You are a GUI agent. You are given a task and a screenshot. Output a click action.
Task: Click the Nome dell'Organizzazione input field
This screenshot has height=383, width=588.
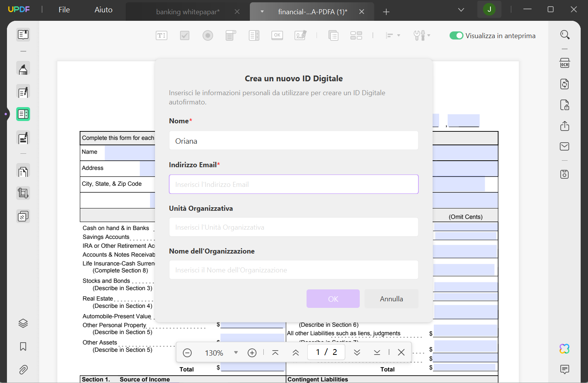[x=294, y=270]
